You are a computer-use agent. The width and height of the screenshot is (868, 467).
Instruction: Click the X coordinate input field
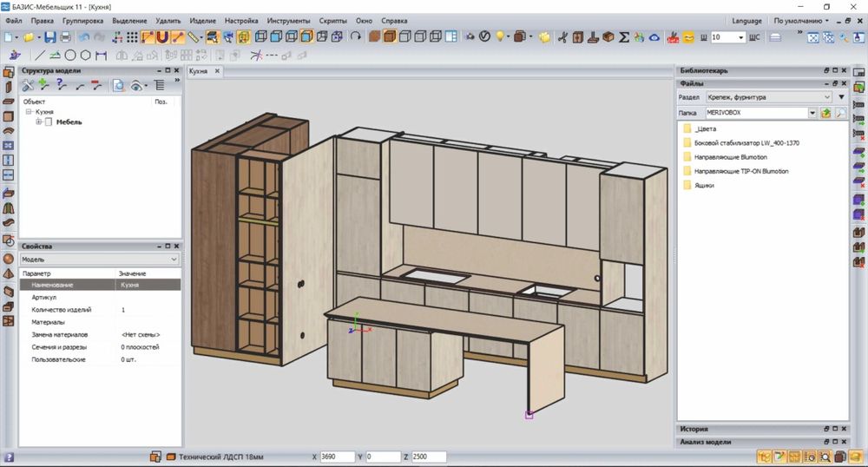336,457
